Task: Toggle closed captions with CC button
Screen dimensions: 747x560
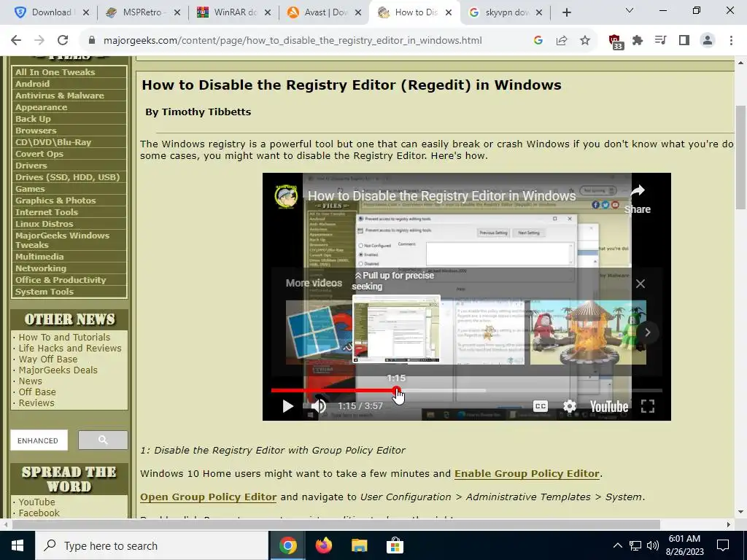Action: pyautogui.click(x=541, y=406)
